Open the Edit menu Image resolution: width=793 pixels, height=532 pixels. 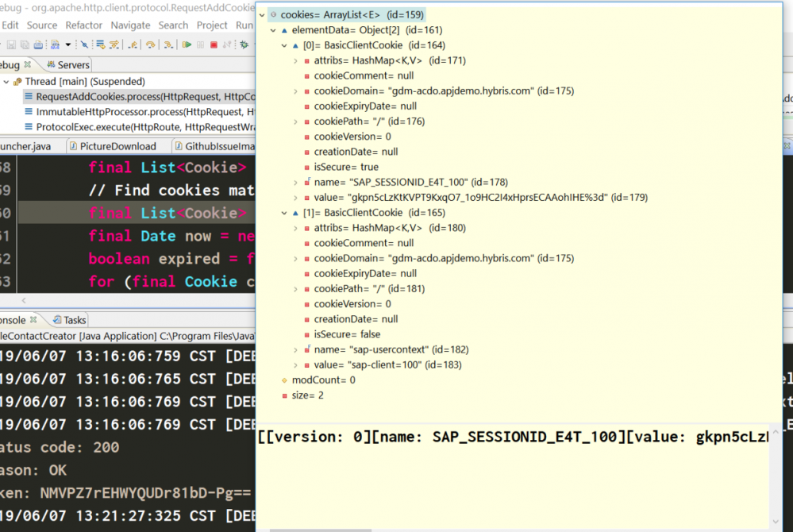(10, 25)
